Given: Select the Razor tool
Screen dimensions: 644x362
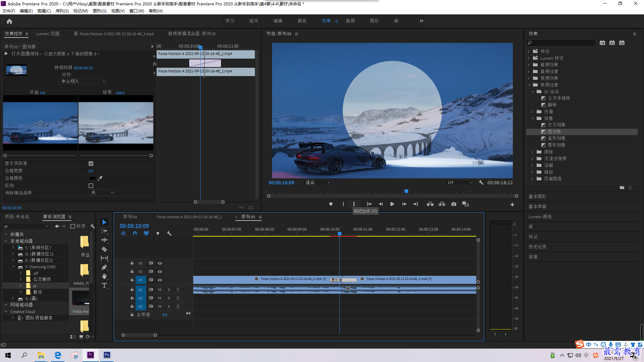Looking at the screenshot, I should pos(104,249).
